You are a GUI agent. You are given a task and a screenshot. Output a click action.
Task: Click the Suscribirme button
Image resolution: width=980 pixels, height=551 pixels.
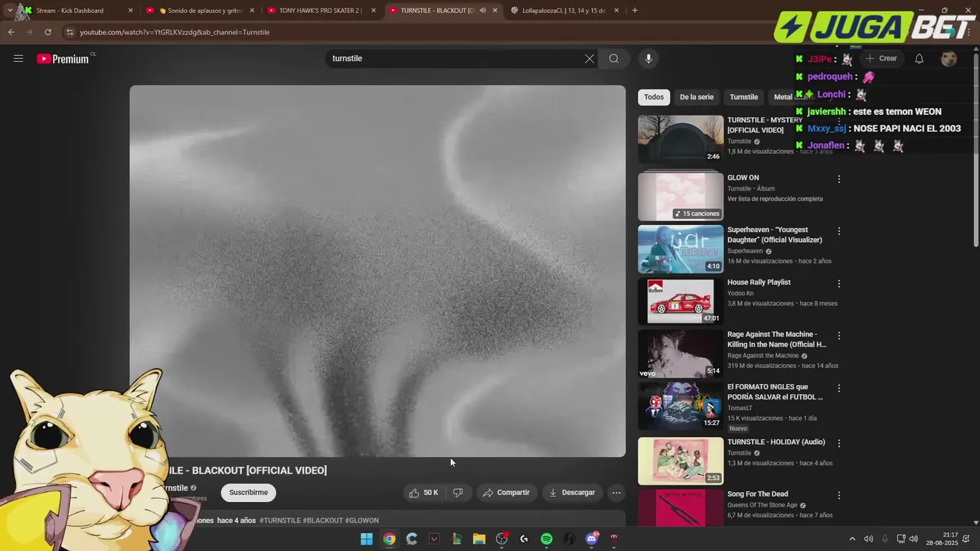[249, 493]
